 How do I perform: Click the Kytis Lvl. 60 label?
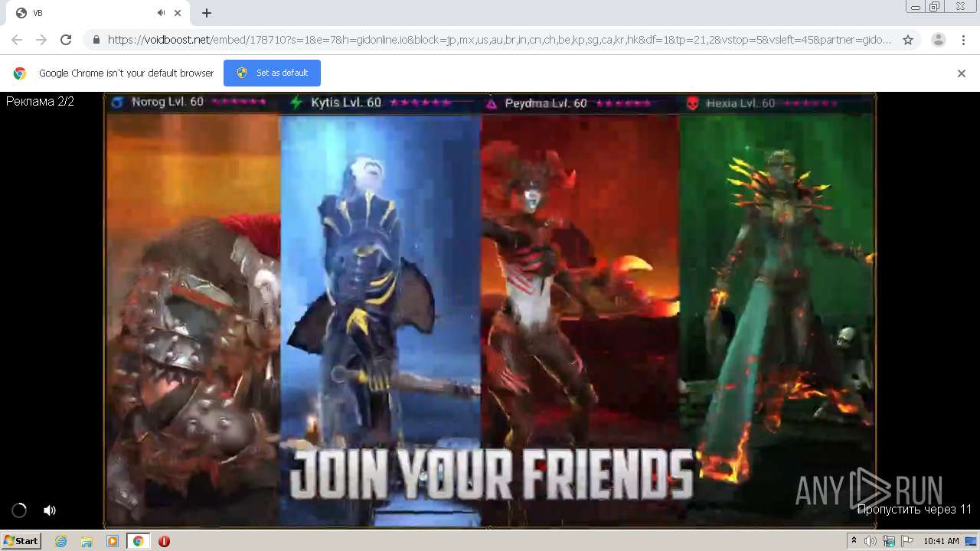(x=346, y=103)
